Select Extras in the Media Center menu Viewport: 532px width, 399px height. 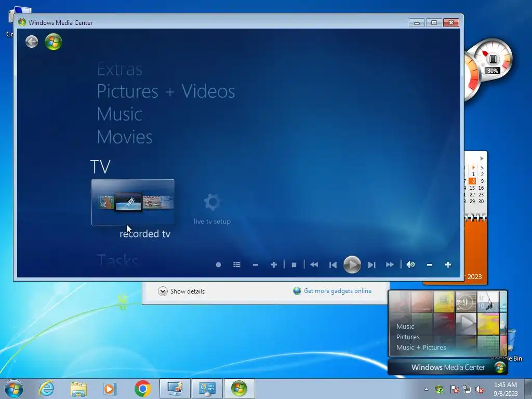point(119,70)
